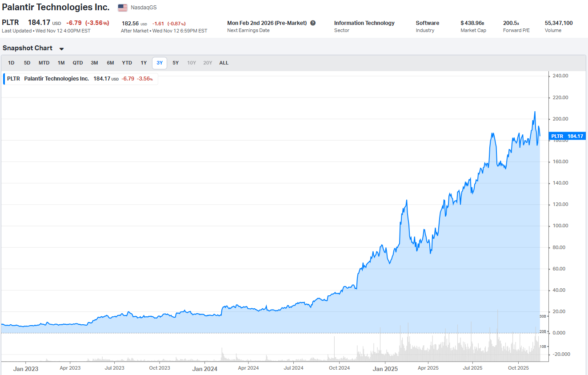Select the 1Y time range
The image size is (588, 375).
click(x=144, y=63)
